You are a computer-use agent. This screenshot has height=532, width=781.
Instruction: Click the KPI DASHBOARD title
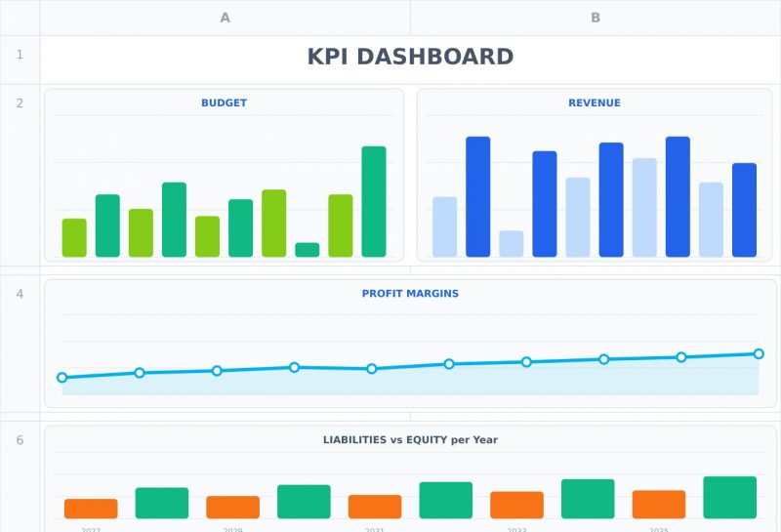pyautogui.click(x=410, y=57)
